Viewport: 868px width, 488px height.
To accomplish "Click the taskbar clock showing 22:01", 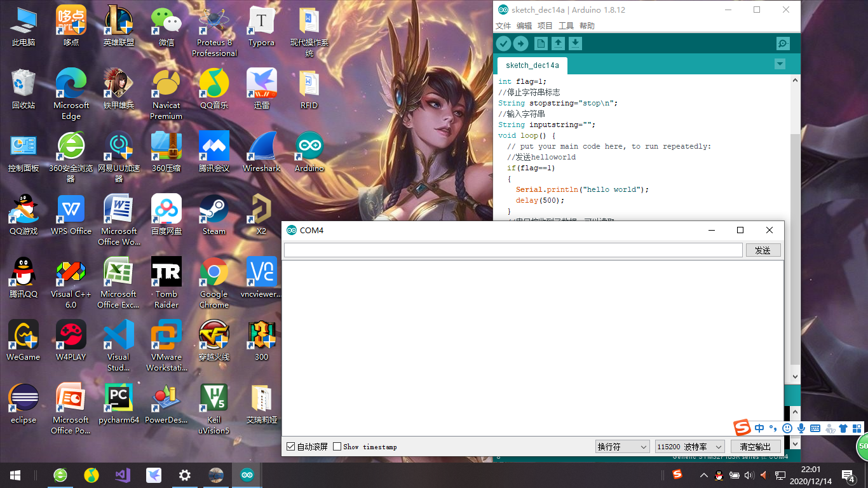I will click(x=810, y=475).
